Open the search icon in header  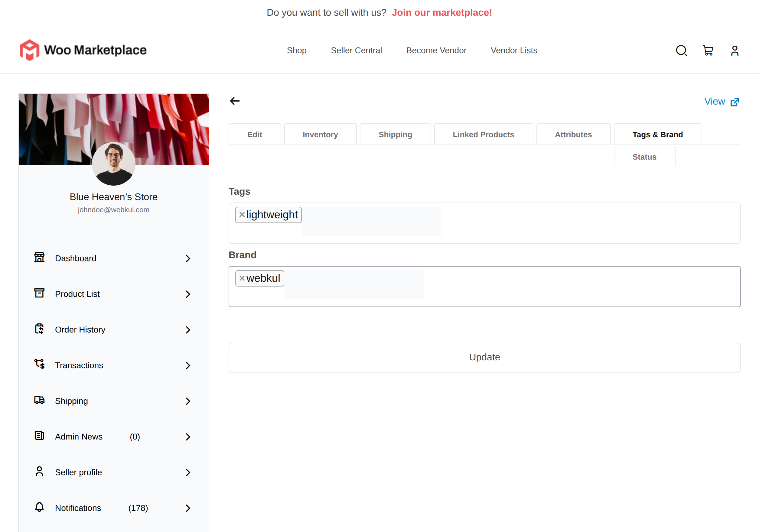point(681,50)
